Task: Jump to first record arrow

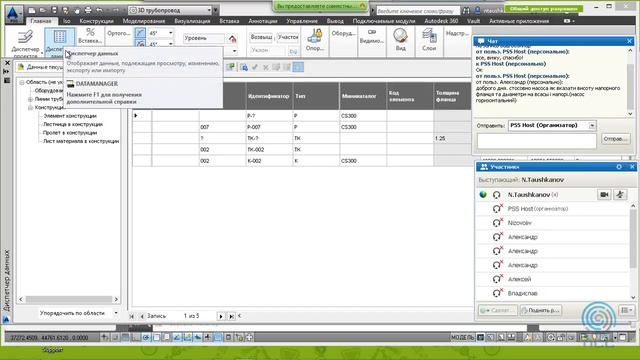Action: pos(131,316)
